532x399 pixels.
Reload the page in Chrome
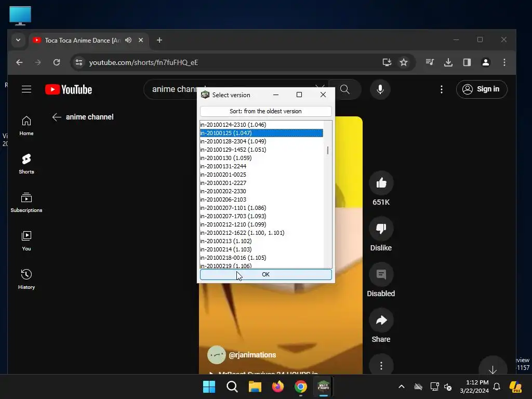tap(57, 62)
